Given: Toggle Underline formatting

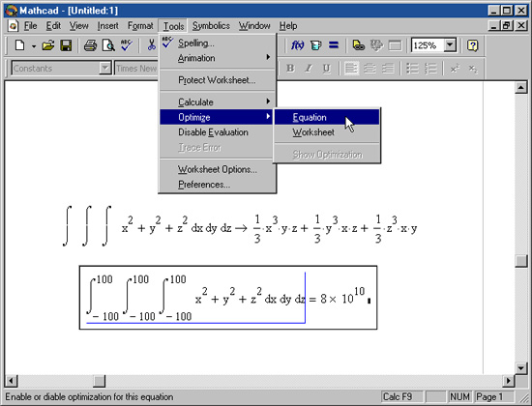Looking at the screenshot, I should click(x=326, y=69).
